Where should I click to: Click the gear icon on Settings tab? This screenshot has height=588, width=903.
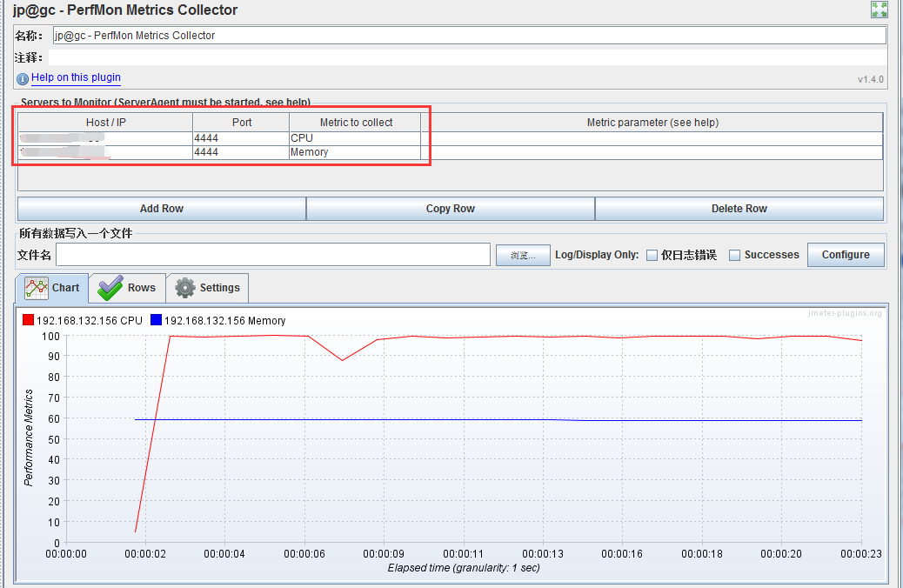coord(185,287)
